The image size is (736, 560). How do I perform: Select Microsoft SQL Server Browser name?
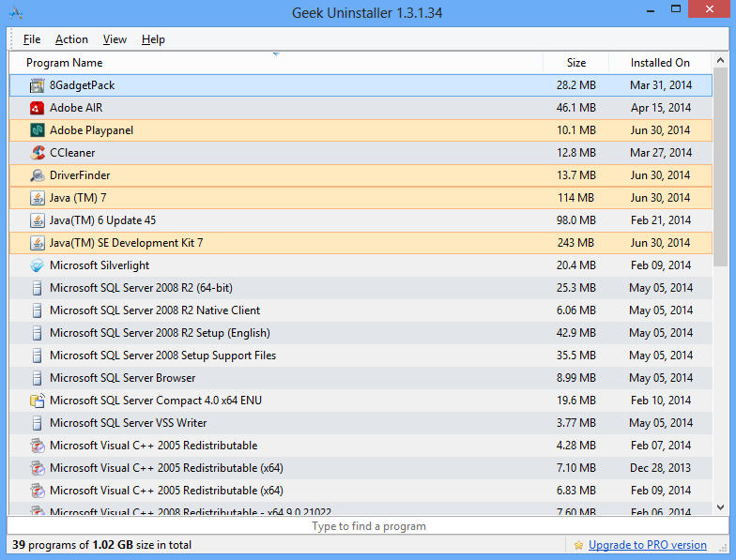click(x=122, y=378)
